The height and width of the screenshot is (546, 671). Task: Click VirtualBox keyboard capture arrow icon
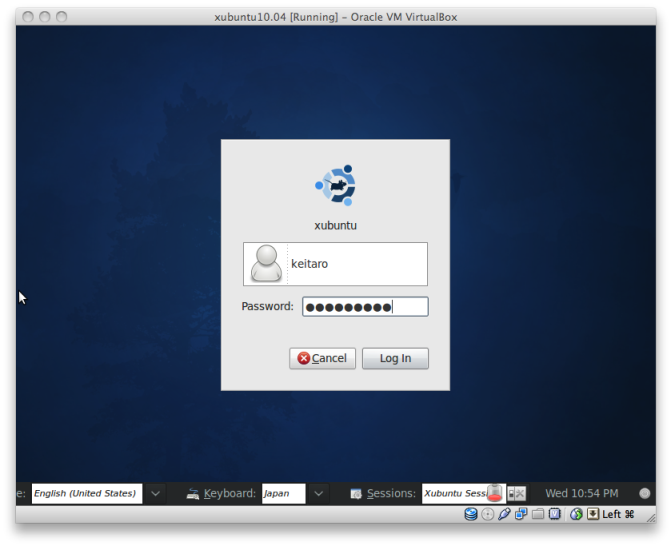pyautogui.click(x=593, y=514)
